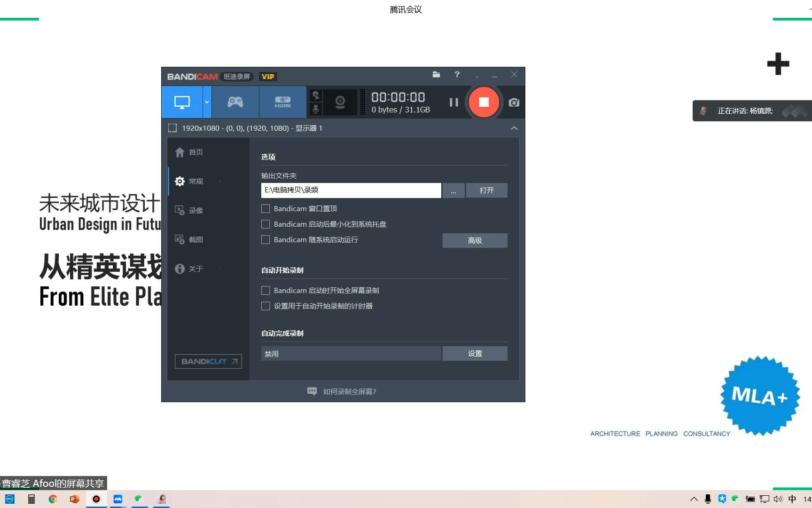Click the VIP badge in Bandicam title
812x508 pixels.
click(268, 77)
